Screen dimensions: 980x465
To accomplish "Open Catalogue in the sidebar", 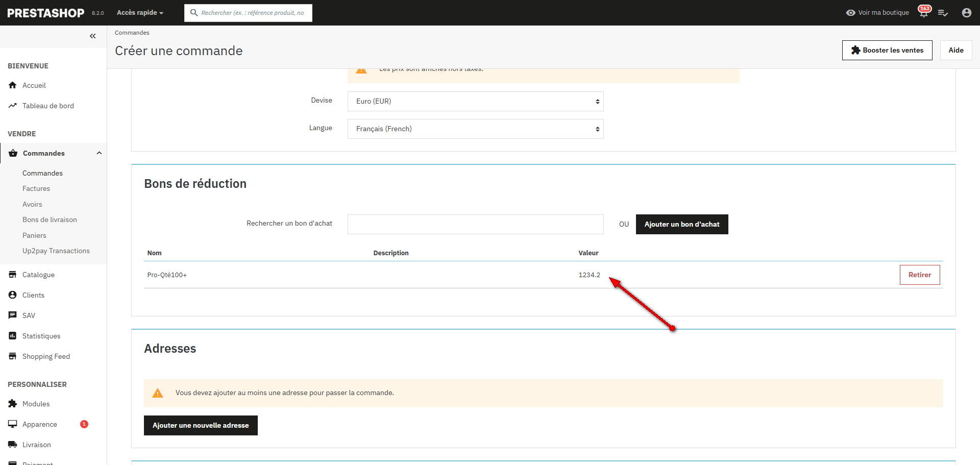I will click(x=38, y=275).
